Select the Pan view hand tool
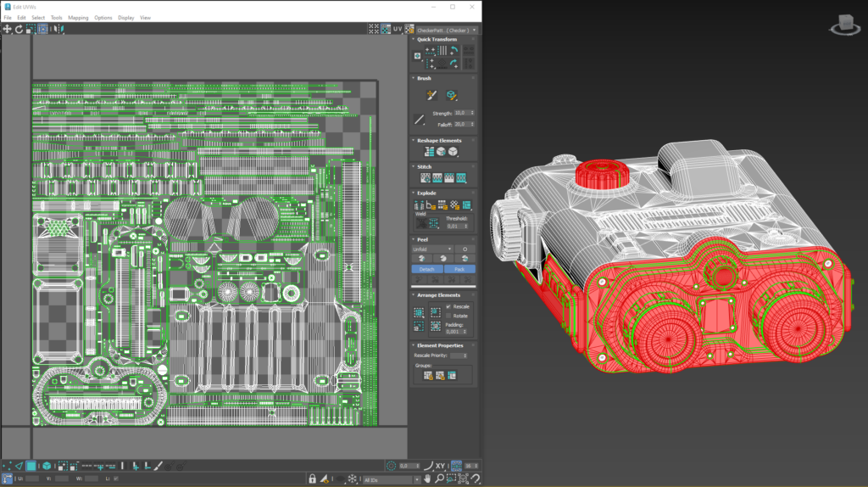The width and height of the screenshot is (868, 487). [427, 479]
